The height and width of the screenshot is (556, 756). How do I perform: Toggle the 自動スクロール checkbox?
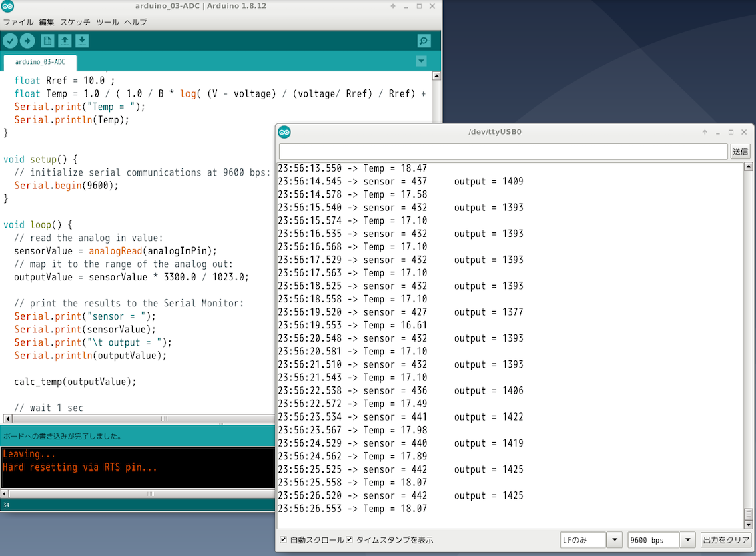284,539
